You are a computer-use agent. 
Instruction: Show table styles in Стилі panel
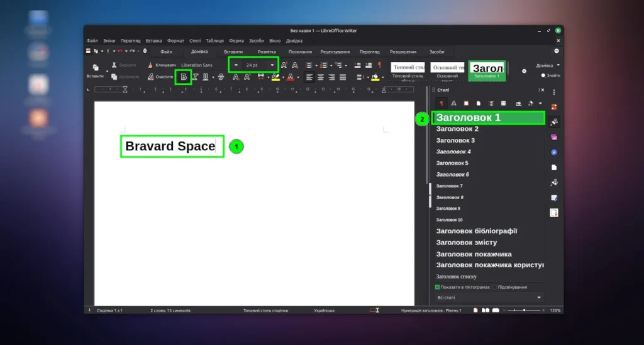(x=503, y=104)
